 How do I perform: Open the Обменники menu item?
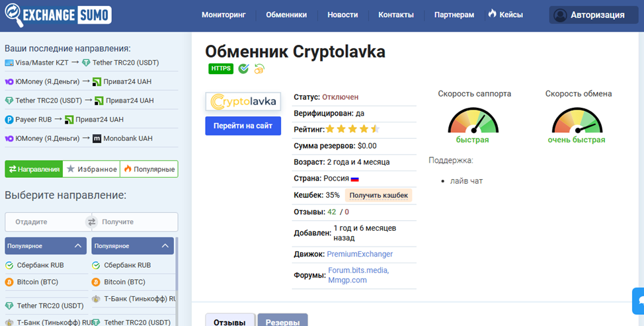pos(286,15)
